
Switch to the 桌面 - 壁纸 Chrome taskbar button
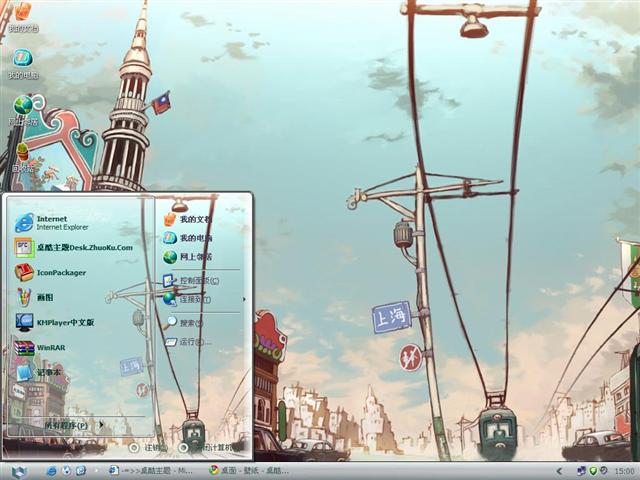pos(249,471)
